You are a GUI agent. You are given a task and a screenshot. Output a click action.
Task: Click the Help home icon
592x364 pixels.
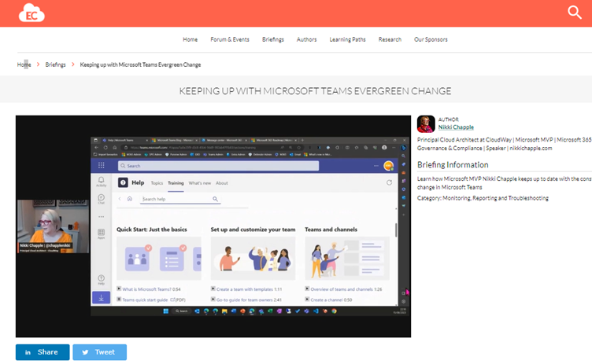point(129,198)
